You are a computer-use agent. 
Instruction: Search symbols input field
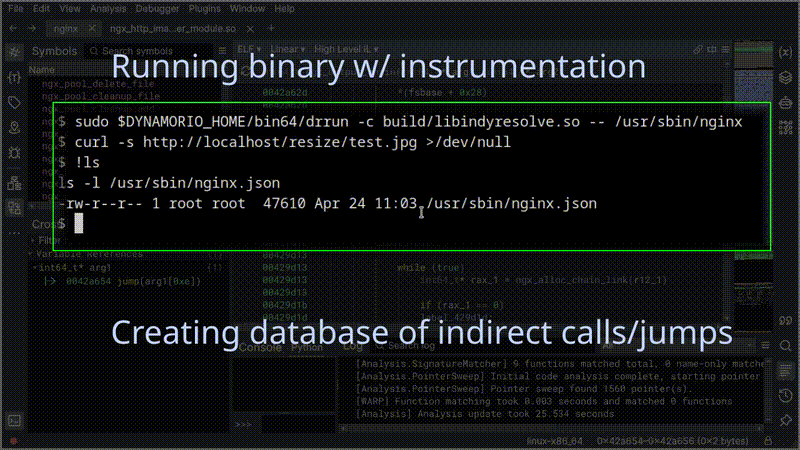coord(151,51)
